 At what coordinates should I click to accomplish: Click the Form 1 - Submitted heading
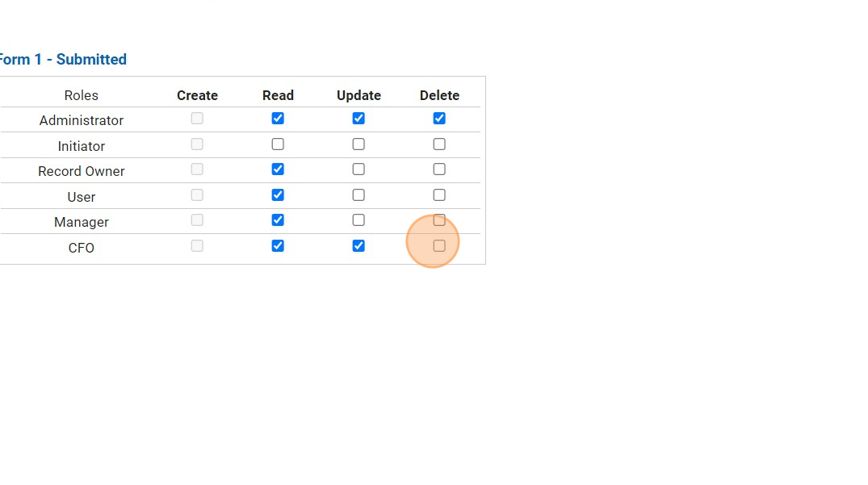tap(63, 60)
